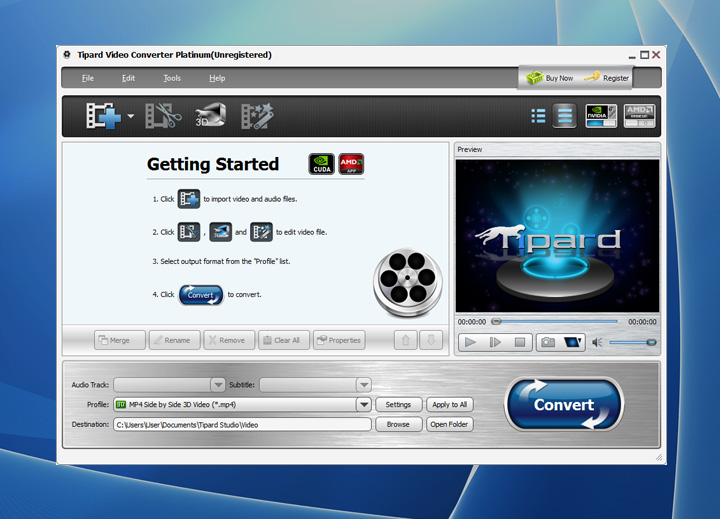
Task: Click the application icon in title bar
Action: click(x=67, y=55)
